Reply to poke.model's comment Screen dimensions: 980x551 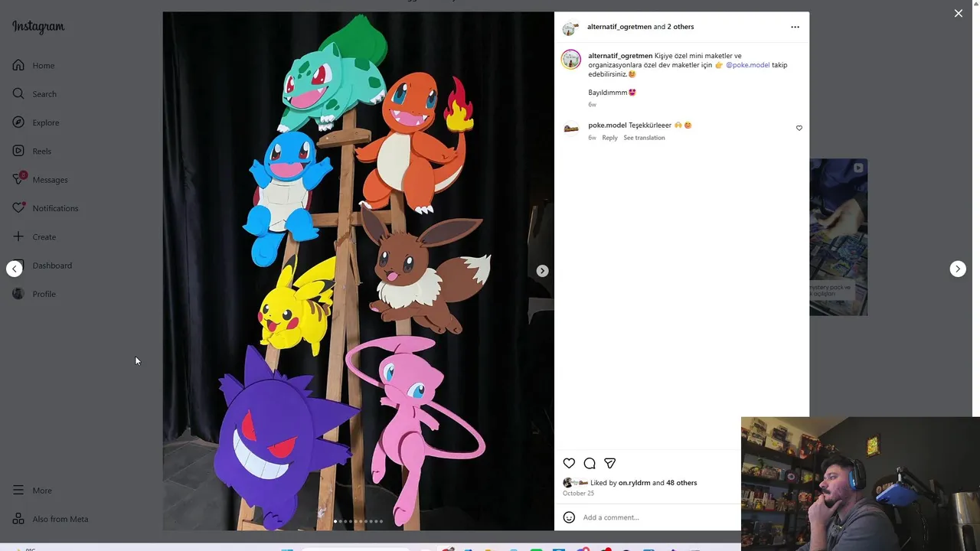[609, 138]
